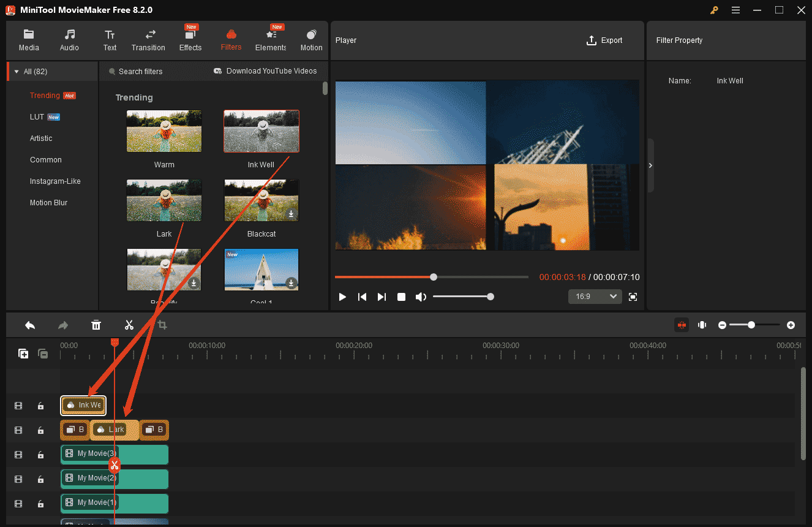Viewport: 812px width, 527px height.
Task: Open the Media tab
Action: (x=29, y=40)
